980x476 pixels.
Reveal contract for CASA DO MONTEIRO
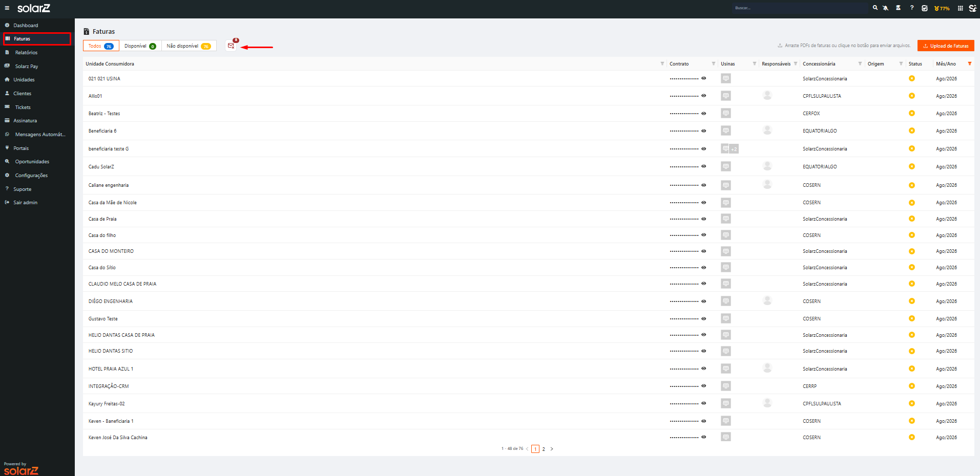[704, 251]
